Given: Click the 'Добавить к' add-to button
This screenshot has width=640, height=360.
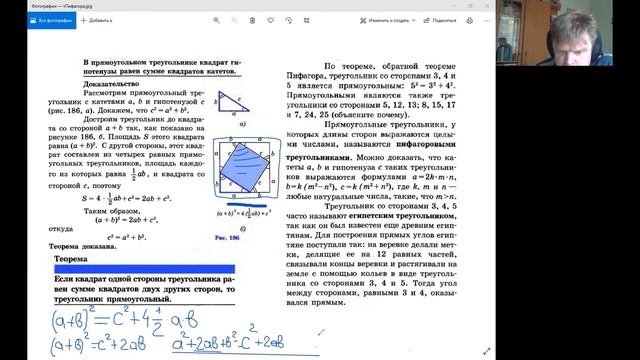Looking at the screenshot, I should [96, 20].
